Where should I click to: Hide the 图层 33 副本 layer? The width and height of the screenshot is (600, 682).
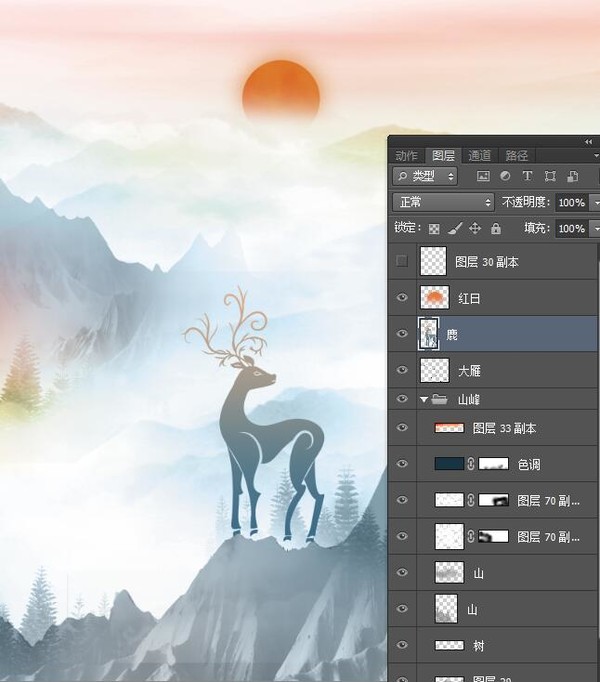[402, 428]
